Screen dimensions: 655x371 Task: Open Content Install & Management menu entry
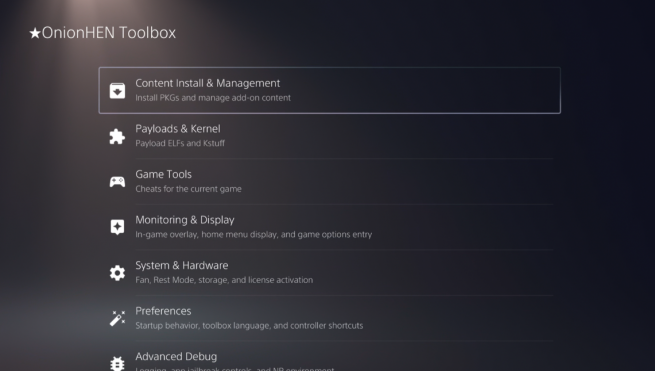click(x=330, y=90)
